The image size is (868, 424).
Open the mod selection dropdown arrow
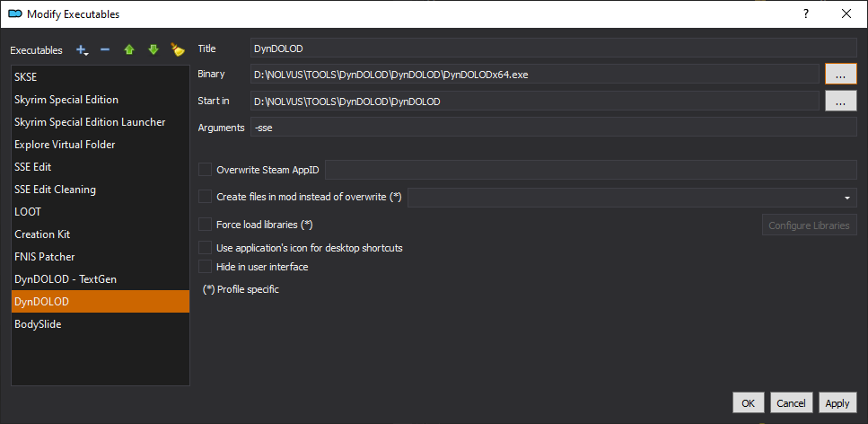(847, 198)
